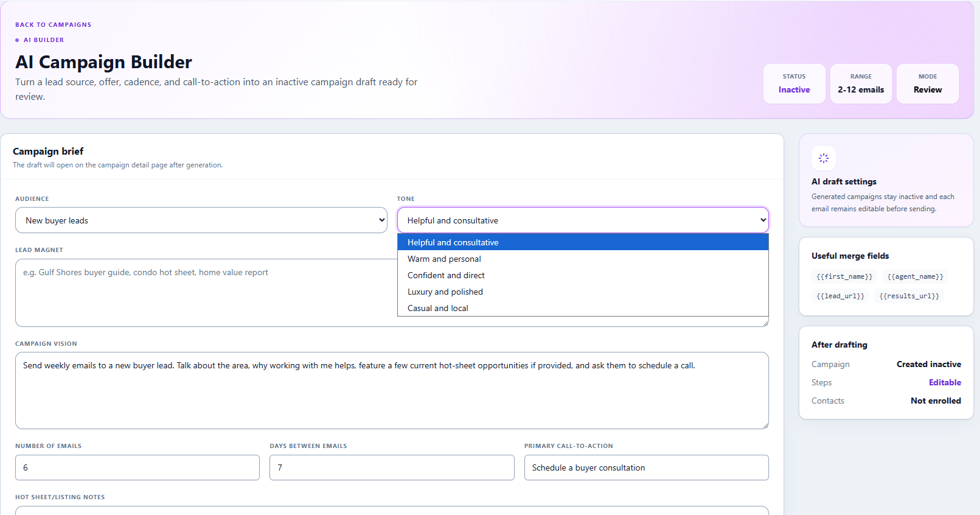The height and width of the screenshot is (515, 980).
Task: Click the 'Campaign brief' heading
Action: click(x=48, y=151)
